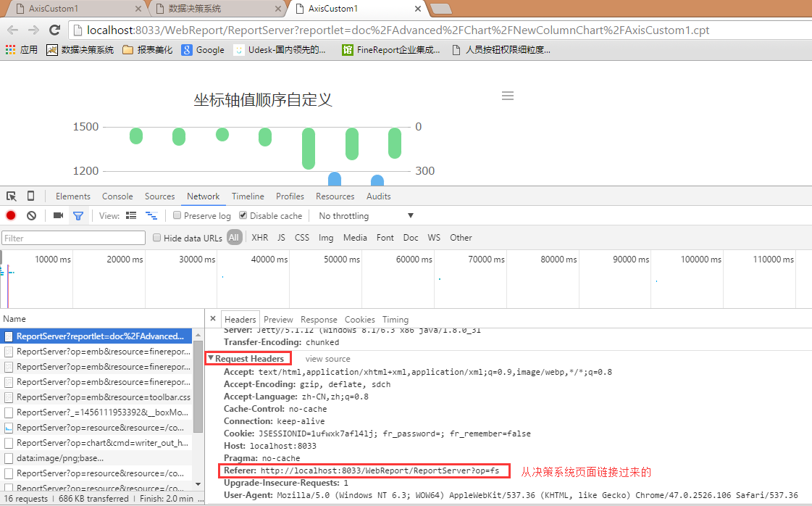This screenshot has width=812, height=506.
Task: Close the 数据决策系统 browser tab
Action: 278,9
